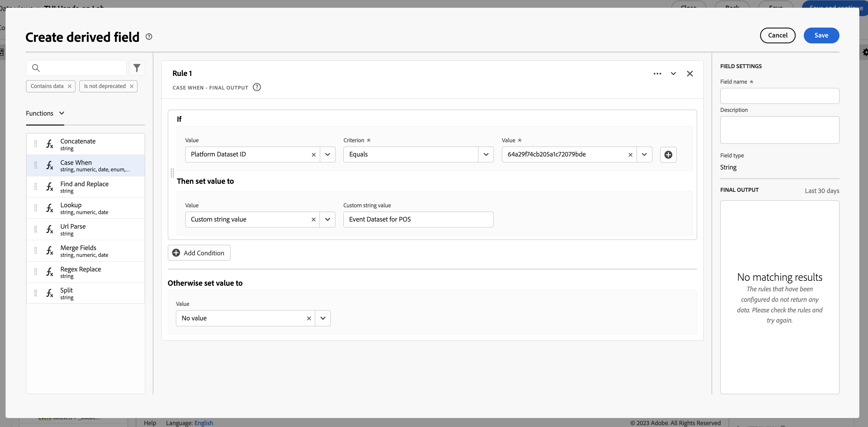Select the Merge Fields function
Screen dimensions: 868x427
coord(86,251)
